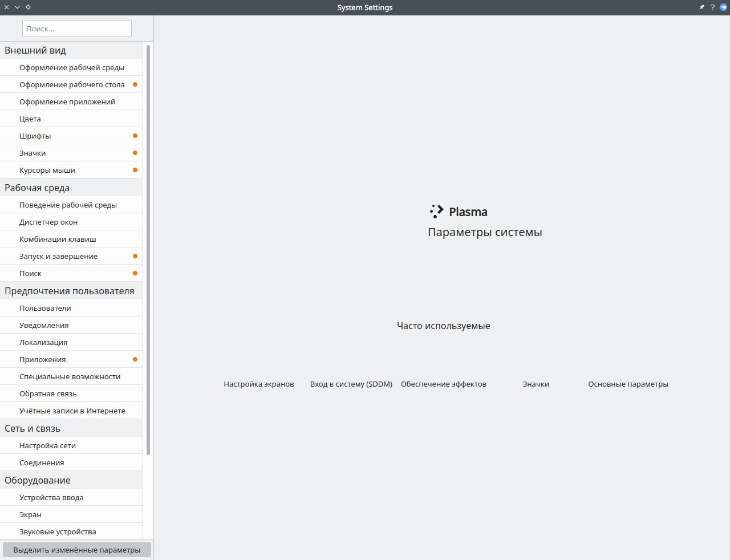
Task: Open Пользователи settings
Action: pyautogui.click(x=71, y=308)
